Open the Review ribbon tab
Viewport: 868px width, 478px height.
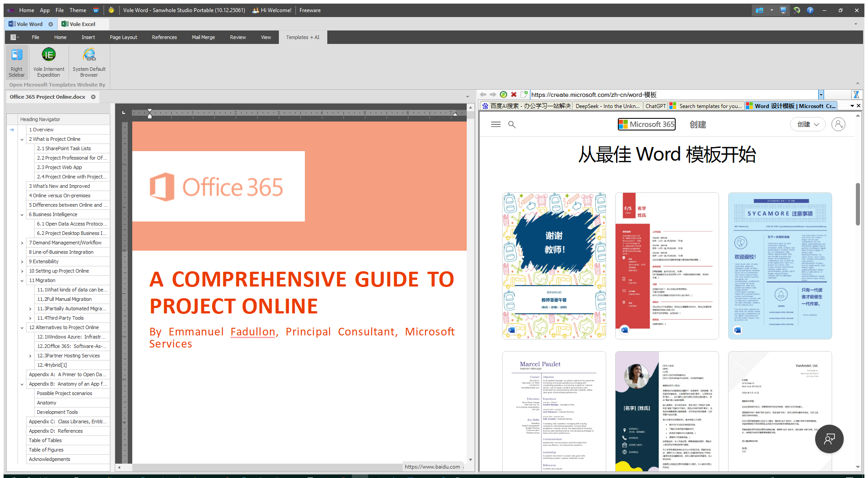tap(238, 37)
